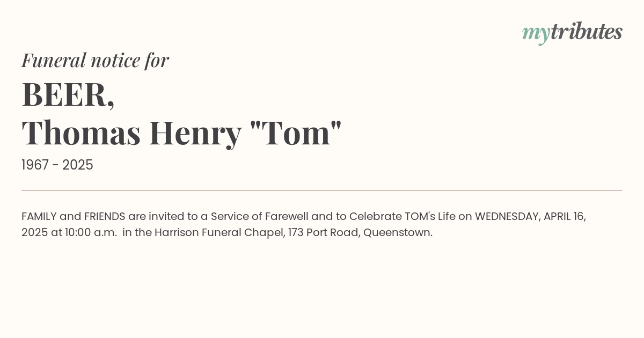
Task: Click the horizontal divider line
Action: (322, 190)
